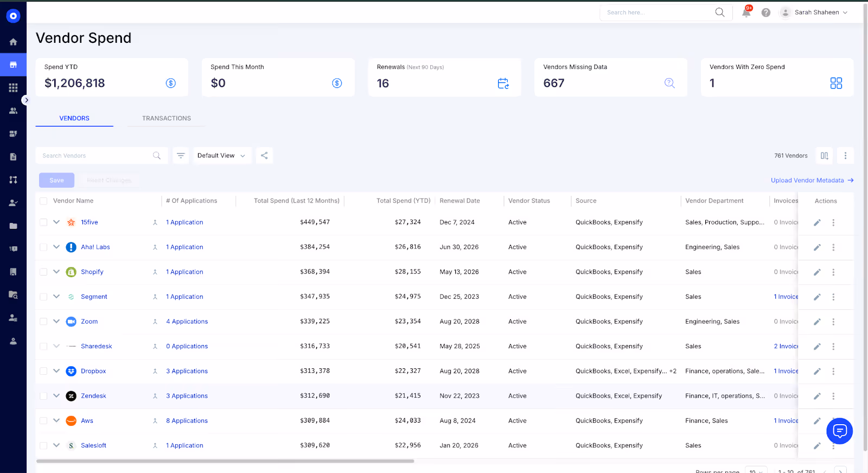Open the 2 Invoices link for Sharedesk
Viewport: 868px width, 473px height.
click(786, 347)
